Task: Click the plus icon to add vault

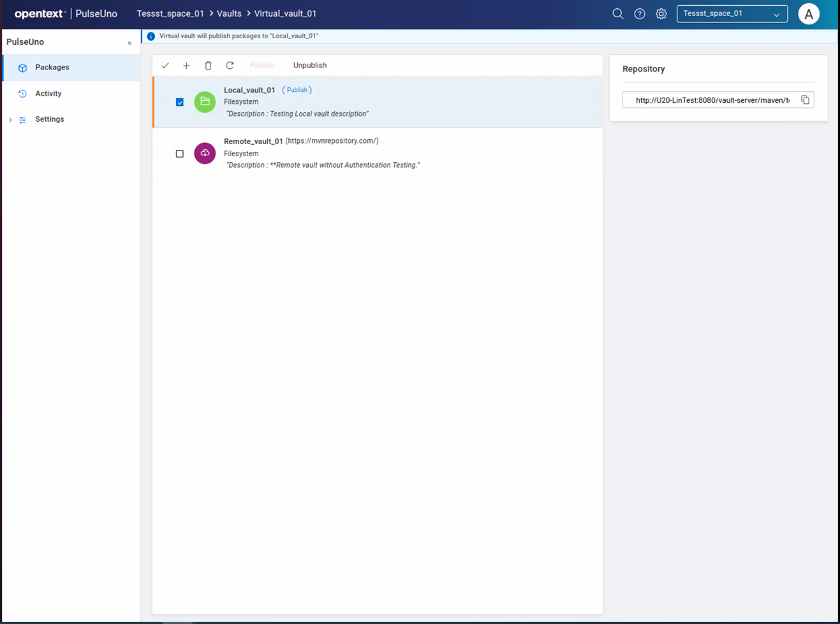Action: pos(186,66)
